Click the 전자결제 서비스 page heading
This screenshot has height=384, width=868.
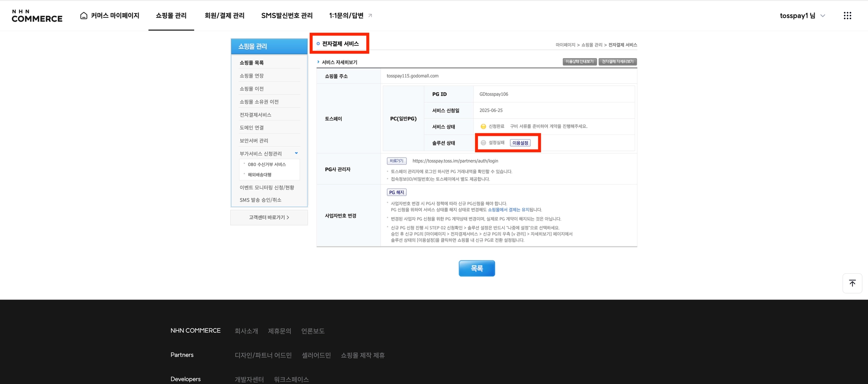click(x=340, y=44)
